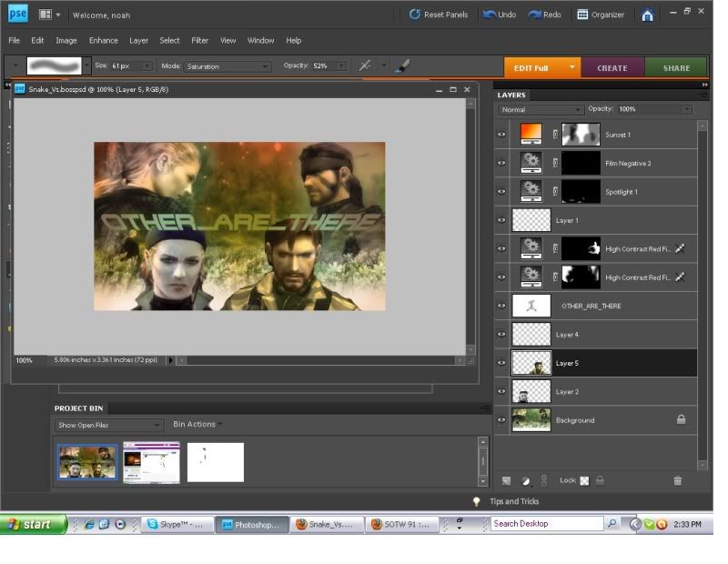Open the layer blend mode Normal dropdown
Viewport: 728px width, 564px height.
pos(541,109)
